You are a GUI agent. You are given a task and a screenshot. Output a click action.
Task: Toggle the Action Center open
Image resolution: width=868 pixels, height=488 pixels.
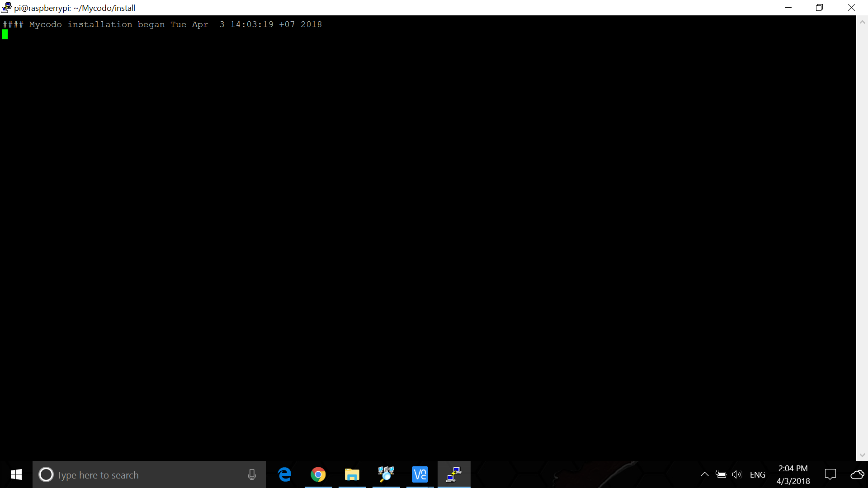831,474
